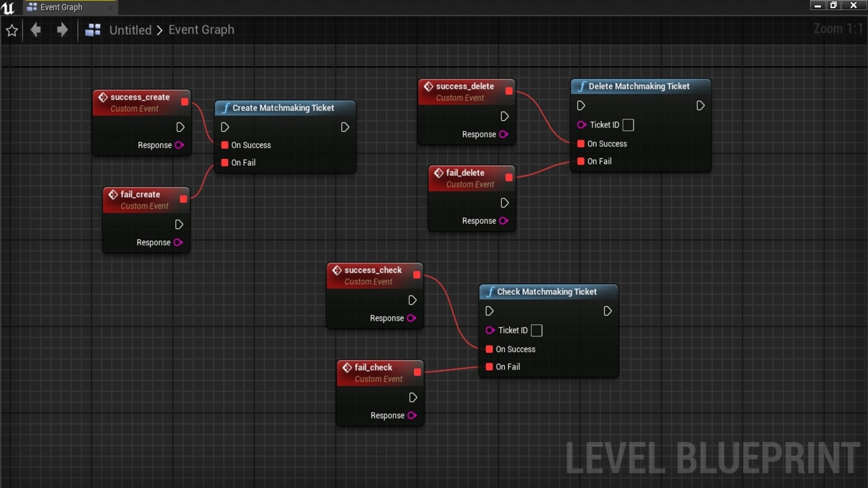Viewport: 868px width, 488px height.
Task: Click the custom event icon on fail_check node
Action: pyautogui.click(x=346, y=367)
